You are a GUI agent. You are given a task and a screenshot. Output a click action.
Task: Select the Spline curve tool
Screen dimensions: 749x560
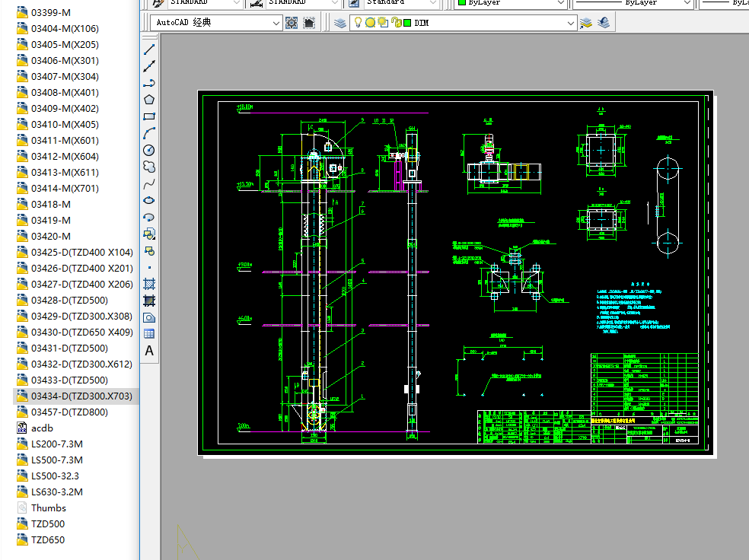click(149, 183)
